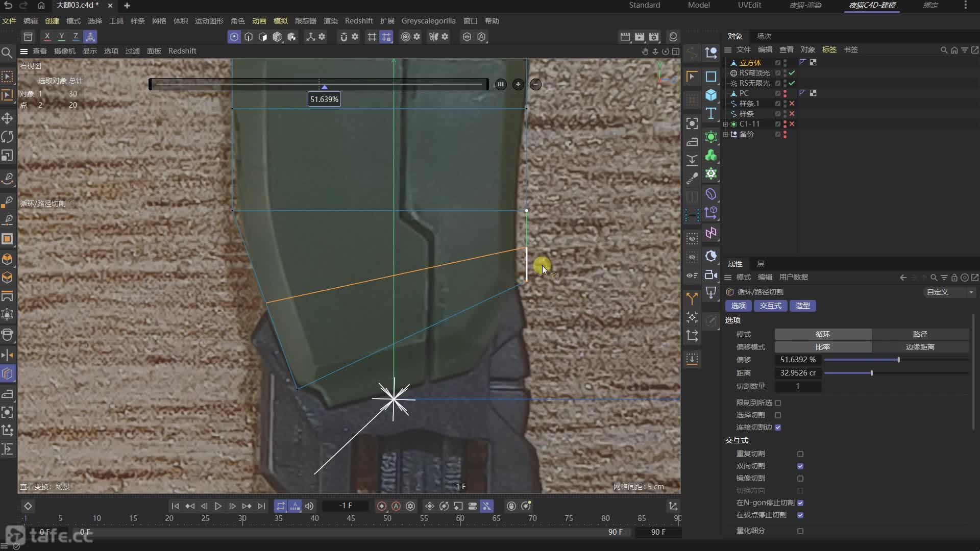Enable the 限制到所选 checkbox
This screenshot has height=551, width=980.
pos(778,403)
